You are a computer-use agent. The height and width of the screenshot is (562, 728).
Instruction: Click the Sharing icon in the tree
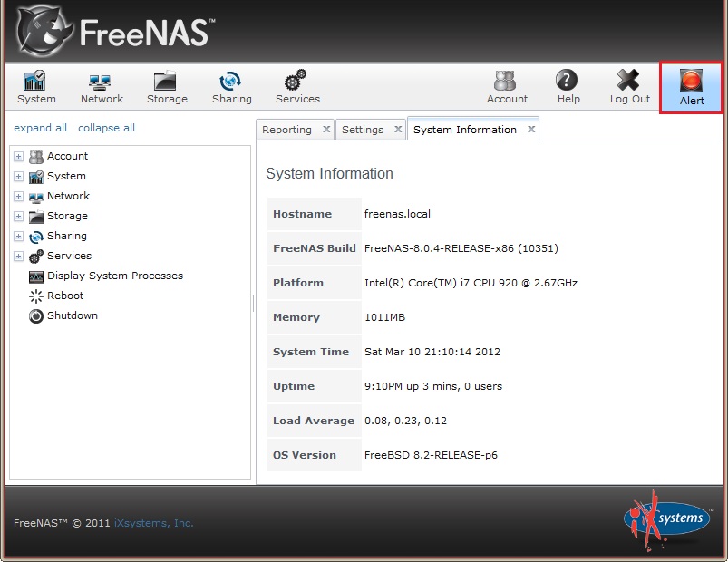(x=36, y=237)
